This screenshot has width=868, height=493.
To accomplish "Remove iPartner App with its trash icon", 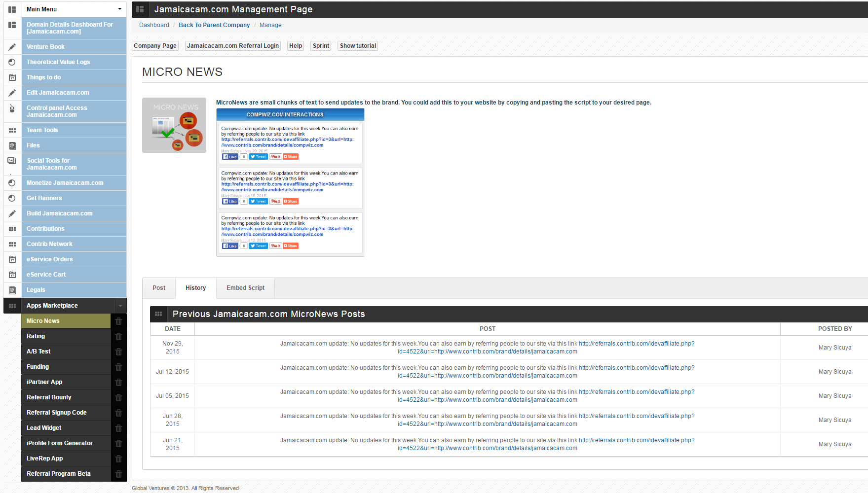I will coord(118,382).
